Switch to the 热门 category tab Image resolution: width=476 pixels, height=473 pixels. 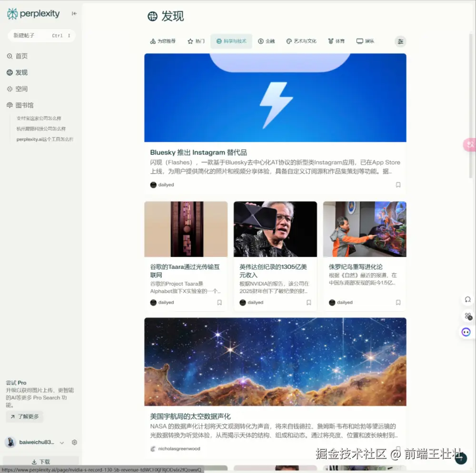(197, 41)
